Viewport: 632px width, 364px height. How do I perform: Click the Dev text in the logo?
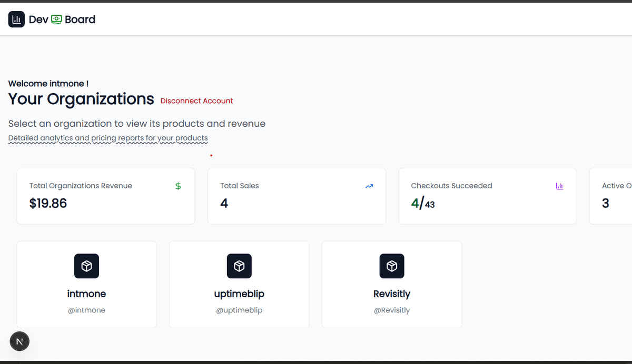(38, 19)
